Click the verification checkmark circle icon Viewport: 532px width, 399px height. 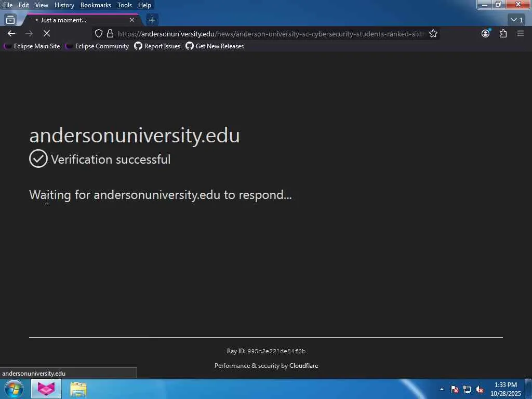pyautogui.click(x=38, y=158)
